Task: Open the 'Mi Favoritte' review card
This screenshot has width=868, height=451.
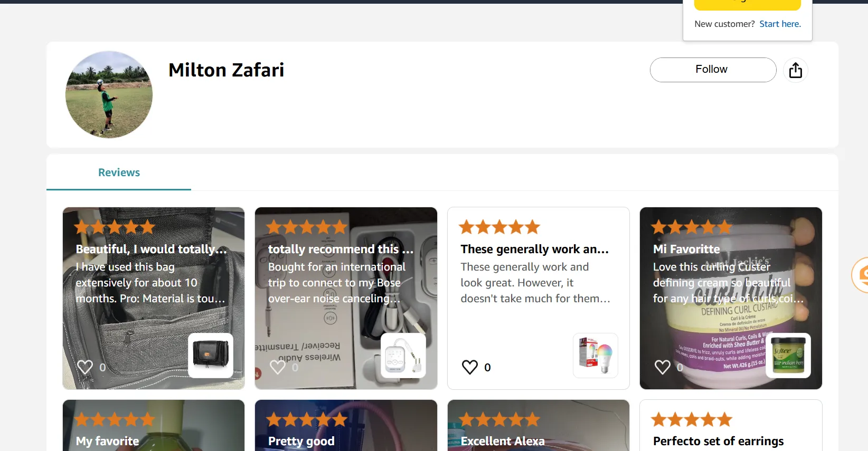Action: (x=731, y=298)
